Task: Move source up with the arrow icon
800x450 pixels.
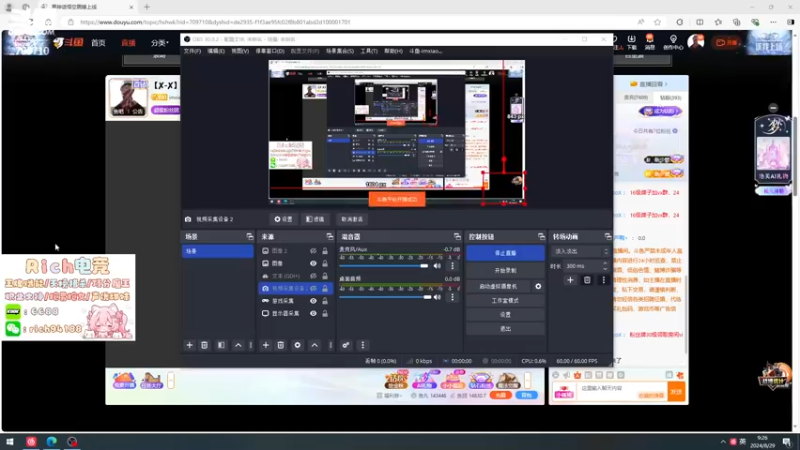Action: 314,345
